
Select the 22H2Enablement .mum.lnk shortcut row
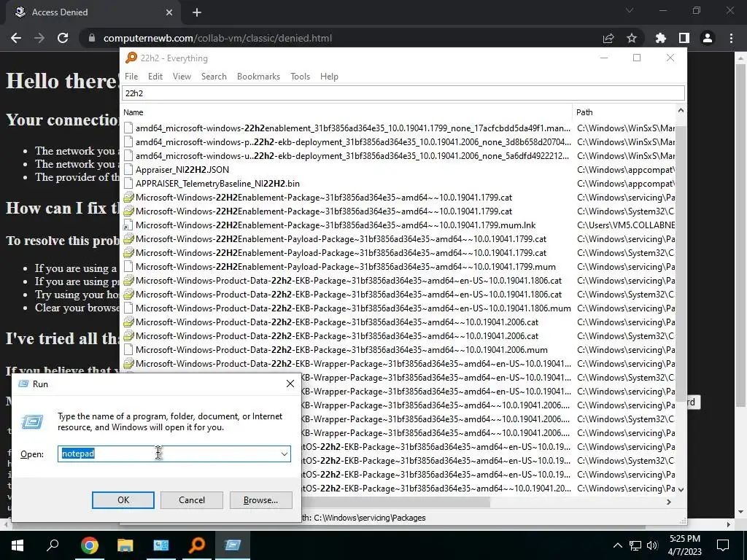[x=398, y=225]
